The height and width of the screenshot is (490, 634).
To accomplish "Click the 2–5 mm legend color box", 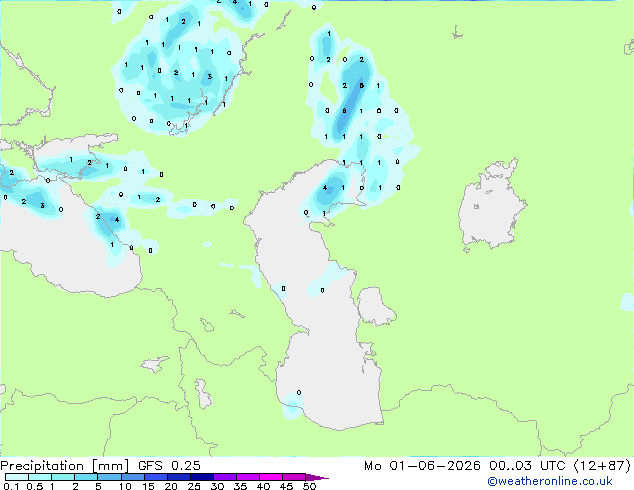I will [86, 477].
